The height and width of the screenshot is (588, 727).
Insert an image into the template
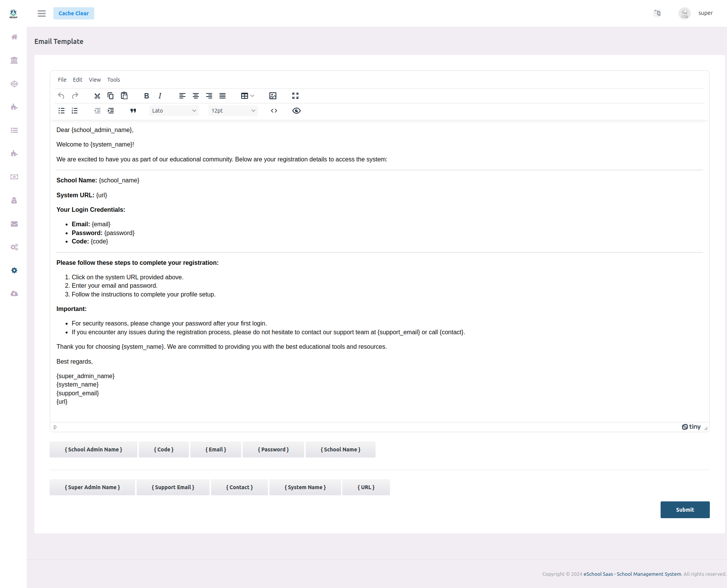pos(272,96)
